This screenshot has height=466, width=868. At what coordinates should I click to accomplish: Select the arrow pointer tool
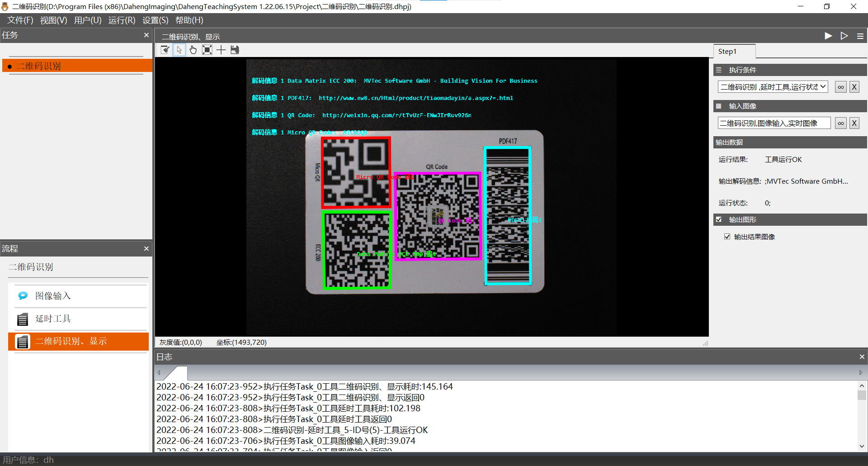[x=179, y=50]
